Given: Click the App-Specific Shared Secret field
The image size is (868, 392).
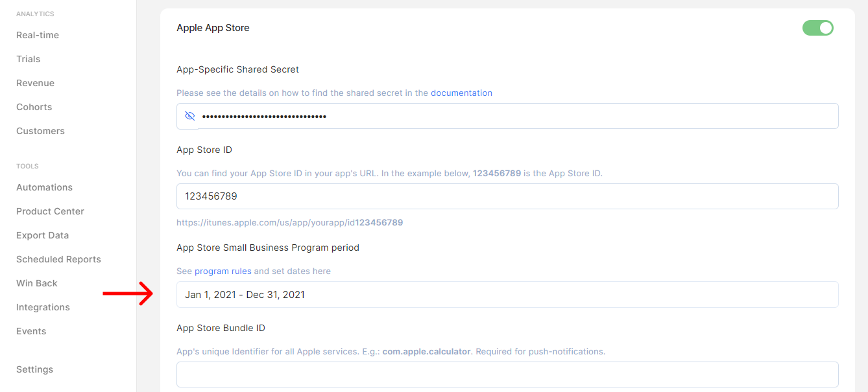Looking at the screenshot, I should pyautogui.click(x=507, y=116).
